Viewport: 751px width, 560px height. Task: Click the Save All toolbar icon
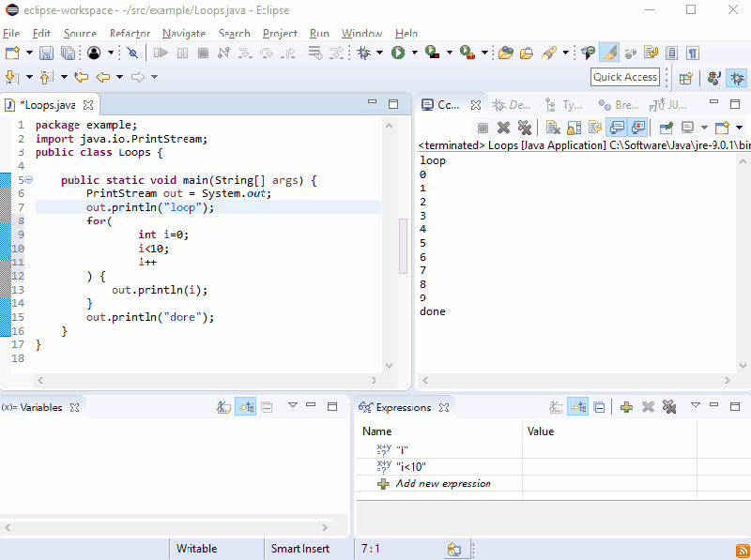point(68,53)
